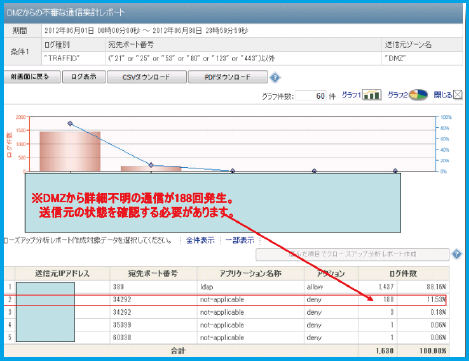Click the 前画面に戻る button
This screenshot has width=469, height=361.
(32, 77)
